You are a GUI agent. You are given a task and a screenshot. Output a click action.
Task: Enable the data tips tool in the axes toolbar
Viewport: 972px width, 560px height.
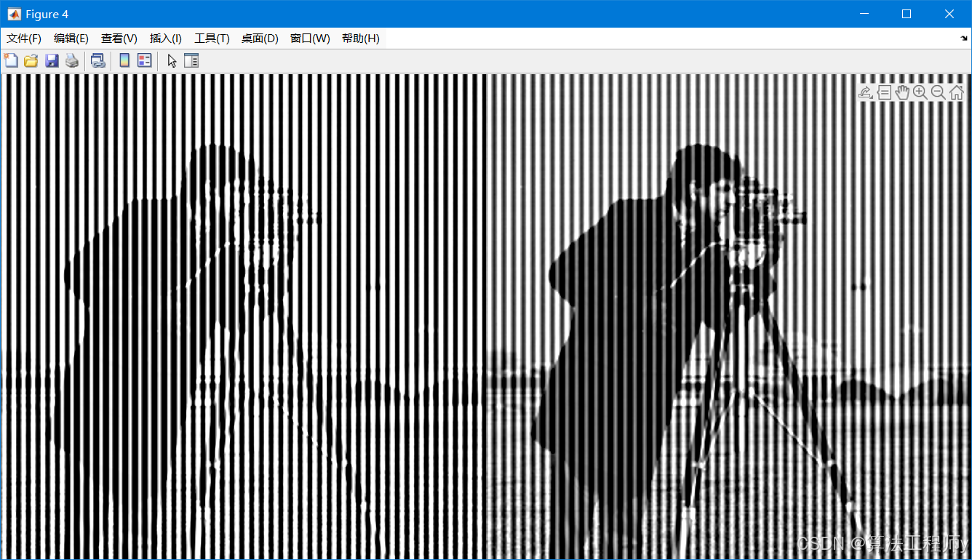coord(885,92)
